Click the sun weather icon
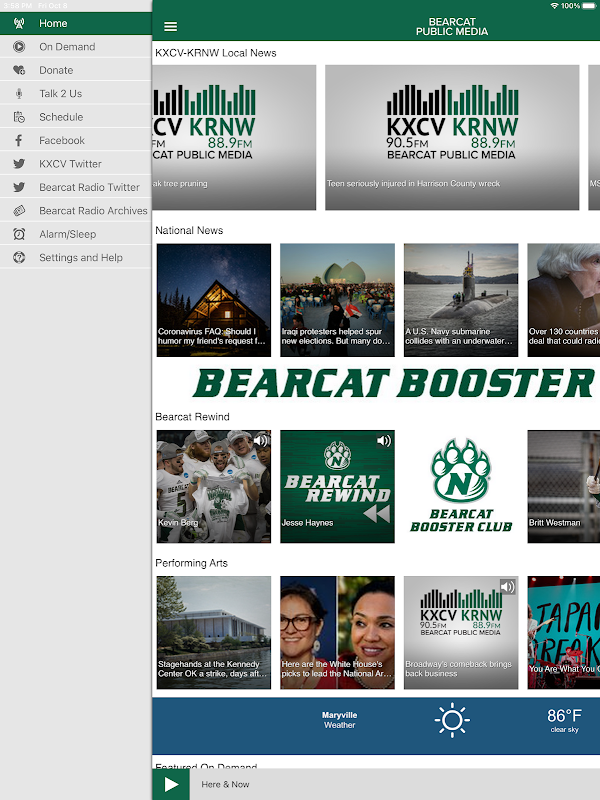The height and width of the screenshot is (800, 600). (x=452, y=720)
